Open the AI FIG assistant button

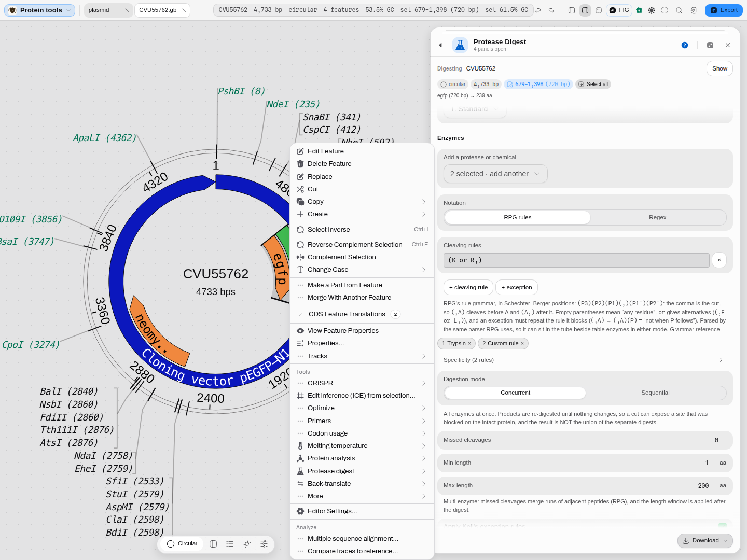(x=619, y=10)
